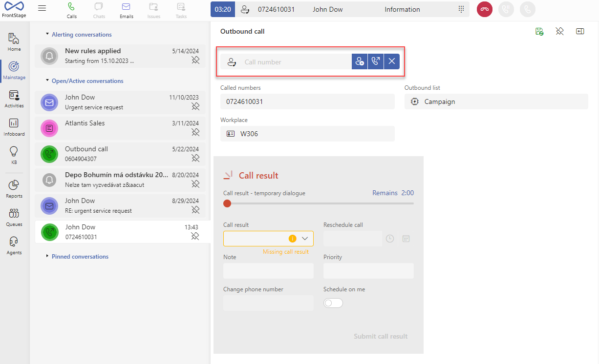Open the KB knowledge base
Screen dimensions: 599x364
[14, 155]
